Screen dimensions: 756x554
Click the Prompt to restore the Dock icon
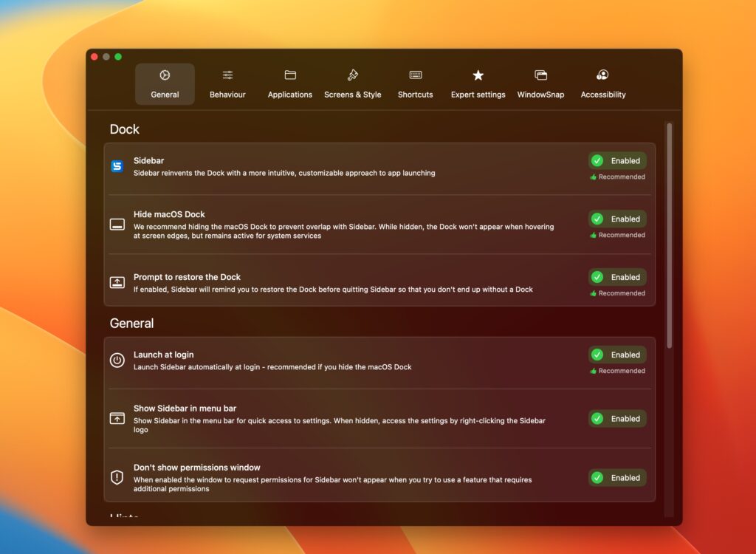point(117,283)
